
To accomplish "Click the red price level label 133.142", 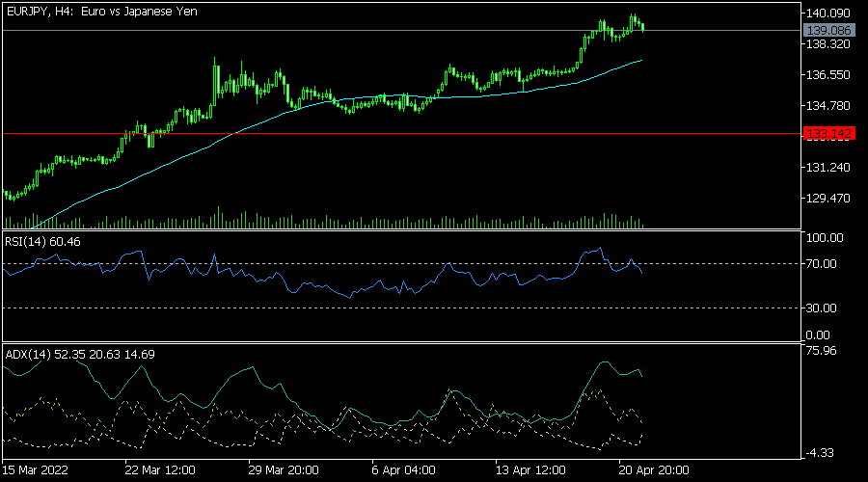I will pos(828,133).
